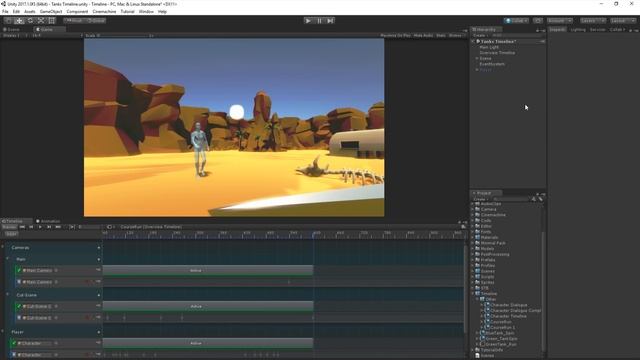This screenshot has width=640, height=360.
Task: Click the Step frame button in the top toolbar
Action: pos(330,20)
